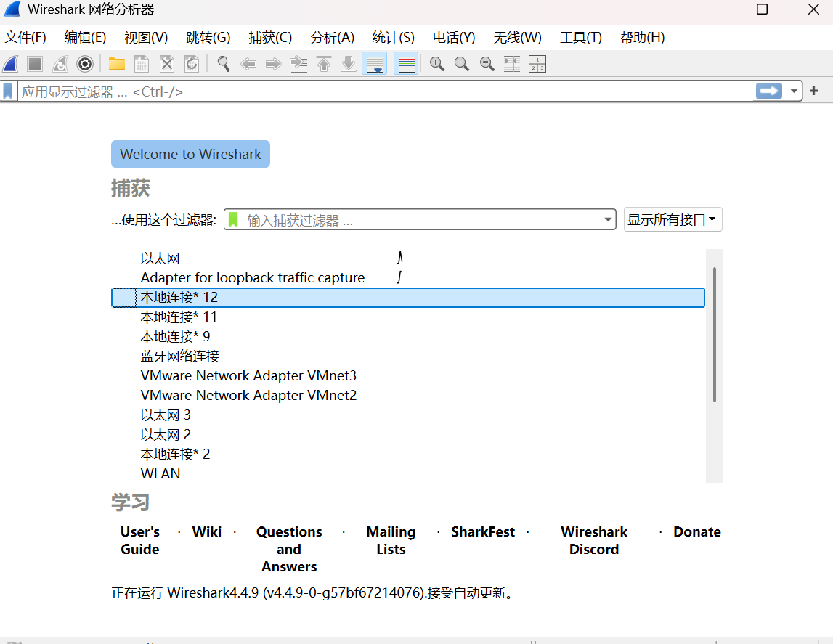Open the SharkFest link

point(483,532)
